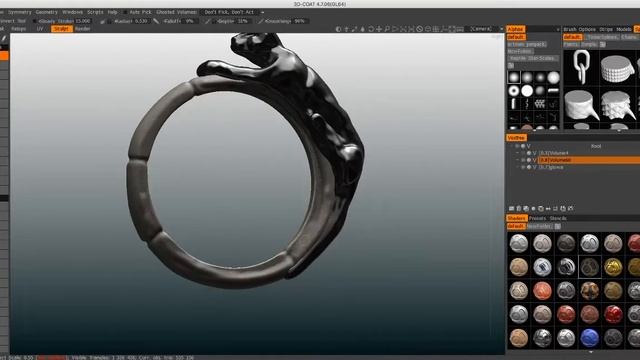
Task: Click the magnifier zoom view icon
Action: [387, 29]
